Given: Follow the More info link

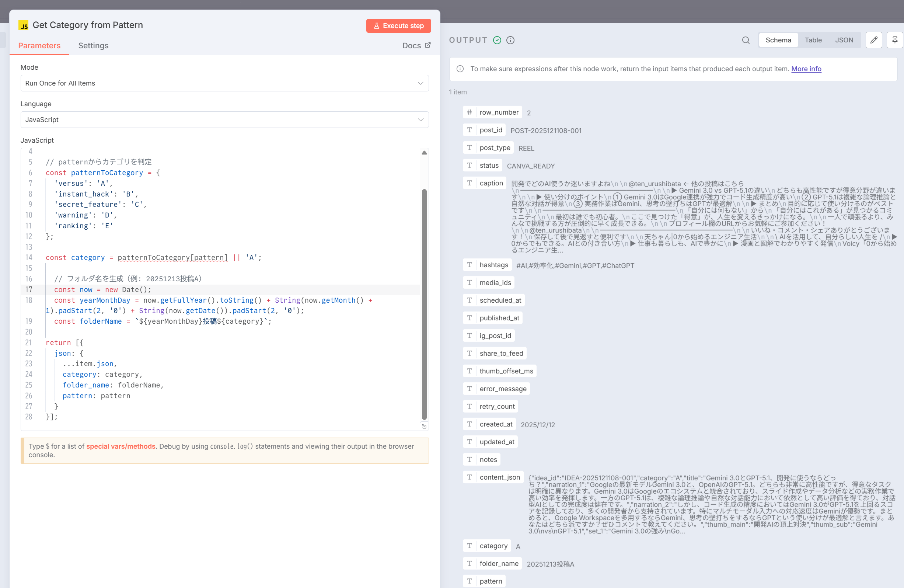Looking at the screenshot, I should (x=806, y=69).
